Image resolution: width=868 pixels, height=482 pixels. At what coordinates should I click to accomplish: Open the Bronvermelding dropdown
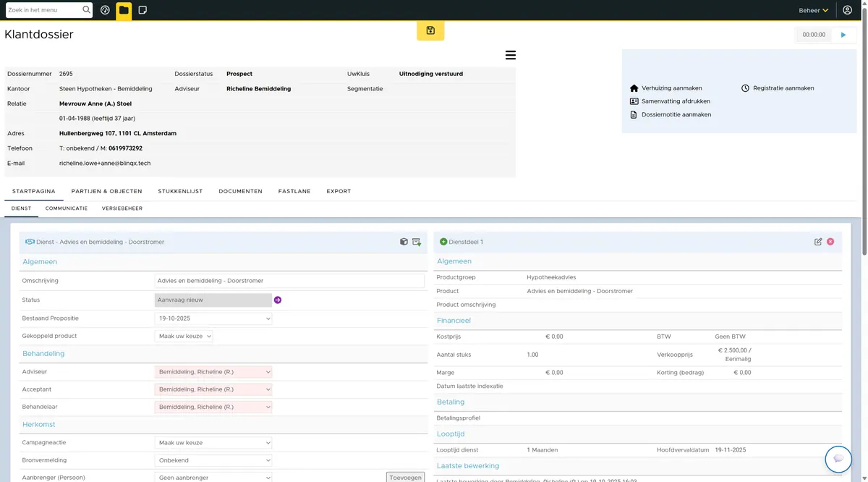[x=213, y=460]
